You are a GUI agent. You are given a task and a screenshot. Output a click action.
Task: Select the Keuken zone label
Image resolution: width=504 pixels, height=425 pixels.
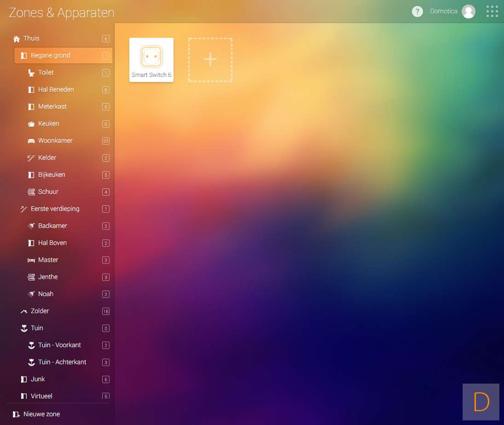[48, 124]
